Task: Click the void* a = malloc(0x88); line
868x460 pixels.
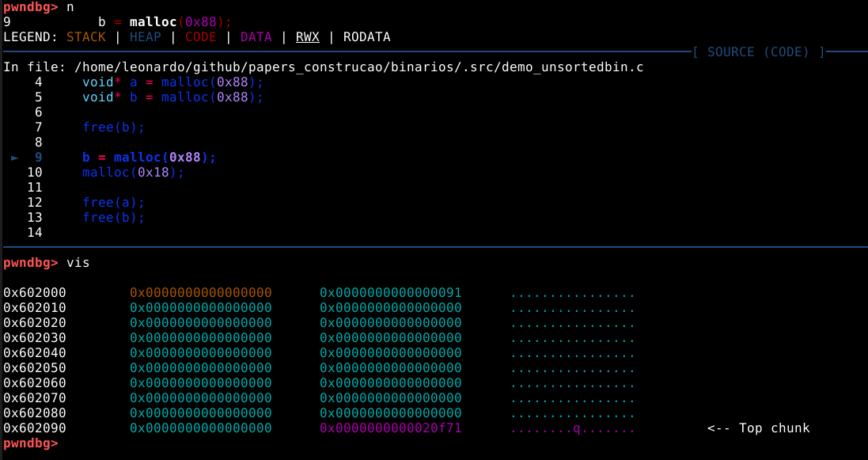Action: click(x=172, y=82)
